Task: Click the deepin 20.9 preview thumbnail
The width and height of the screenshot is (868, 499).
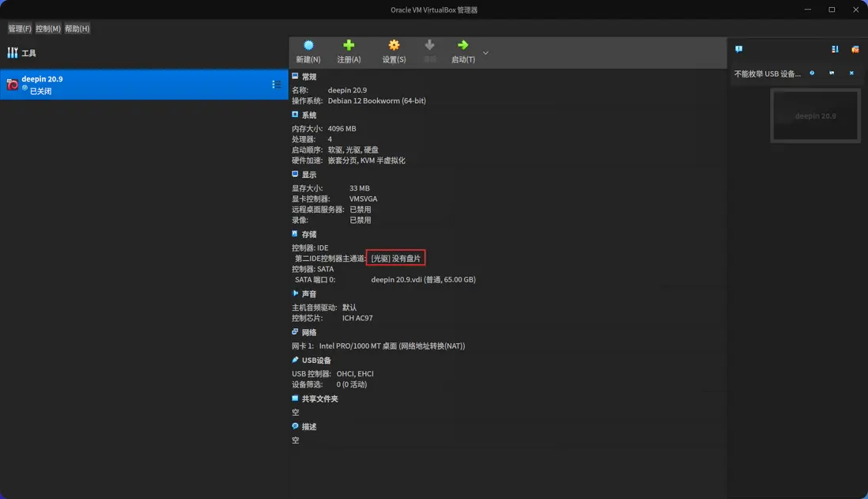Action: coord(815,115)
